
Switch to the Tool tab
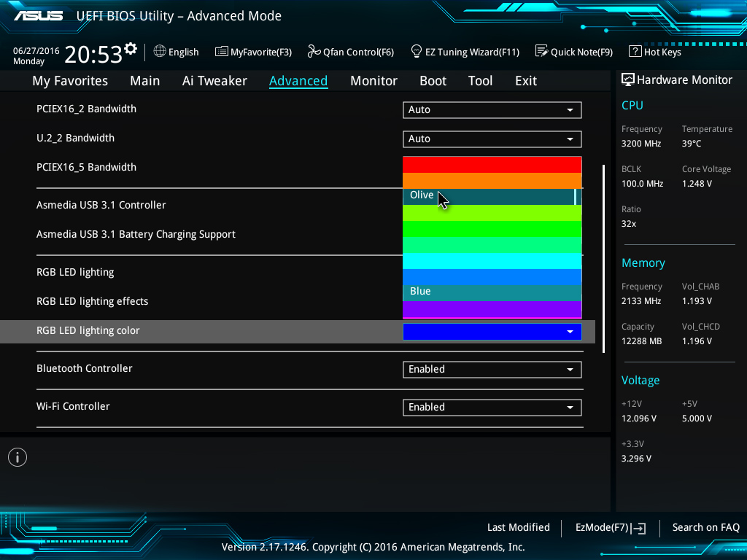[480, 81]
